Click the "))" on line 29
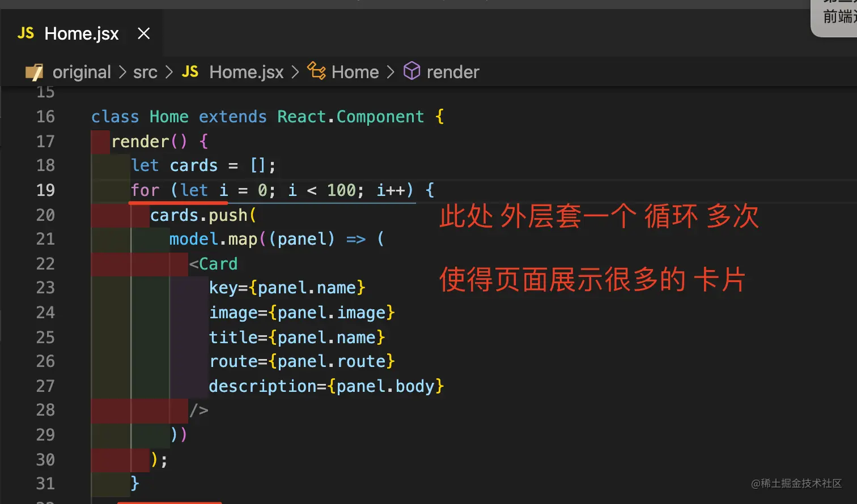This screenshot has width=857, height=504. [179, 435]
